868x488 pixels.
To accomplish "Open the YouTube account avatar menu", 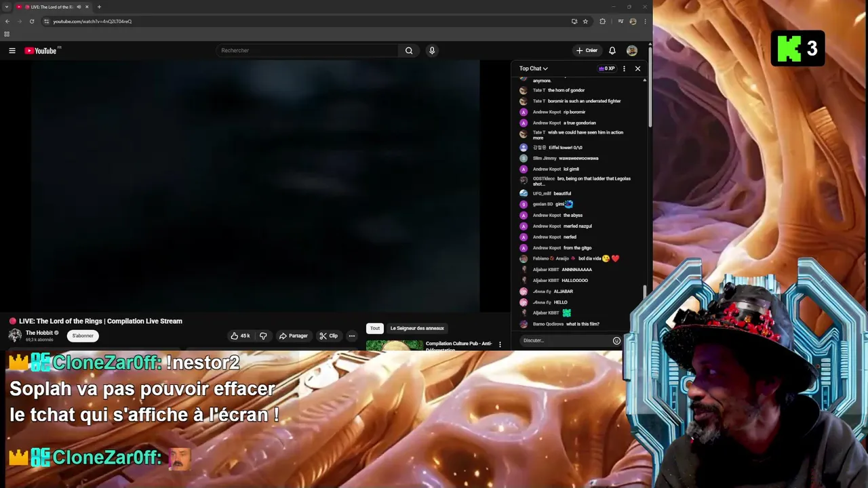I will pos(632,51).
